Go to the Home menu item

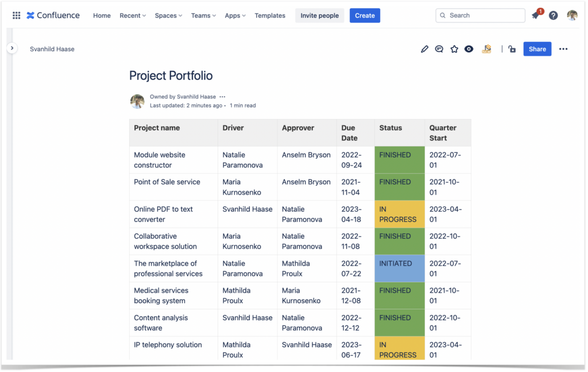pos(102,16)
